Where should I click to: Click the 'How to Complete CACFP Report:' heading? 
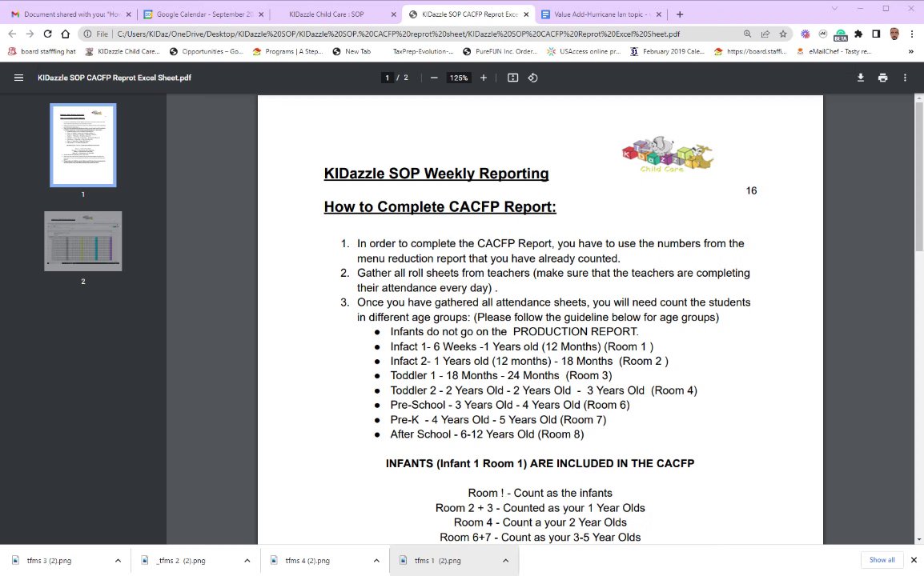[x=440, y=206]
